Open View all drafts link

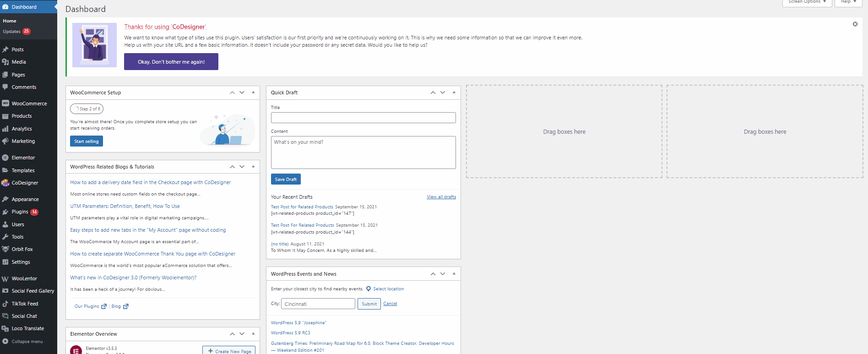click(x=441, y=197)
